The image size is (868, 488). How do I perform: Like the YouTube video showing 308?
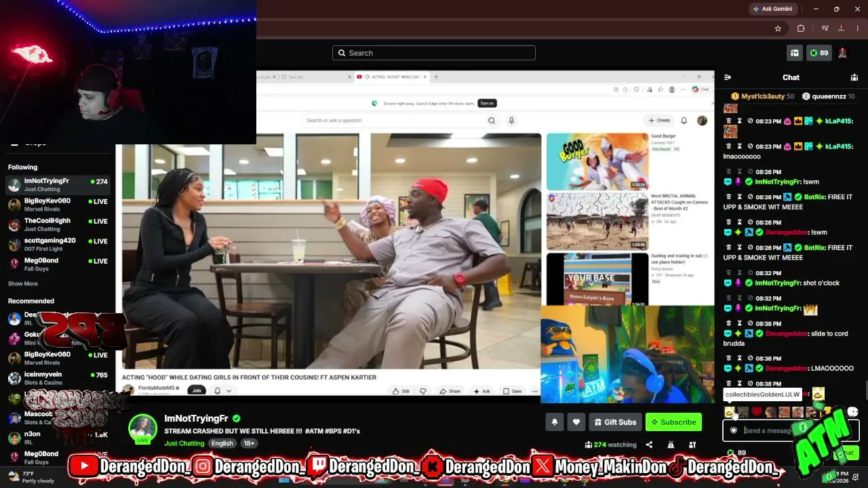[x=401, y=391]
